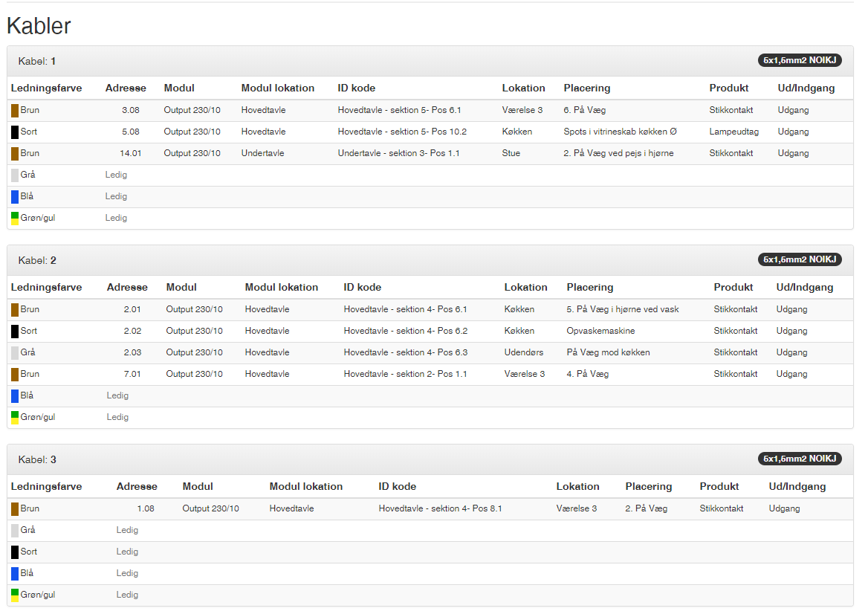
Task: Click the 5x1,5mm2 NOIKJ badge on Kabel 2
Action: (800, 259)
